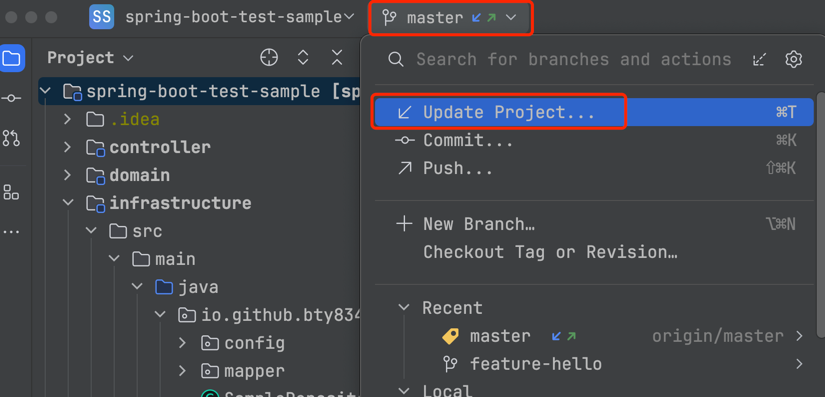Open the Structure tool window icon
Viewport: 825px width, 397px height.
tap(11, 192)
